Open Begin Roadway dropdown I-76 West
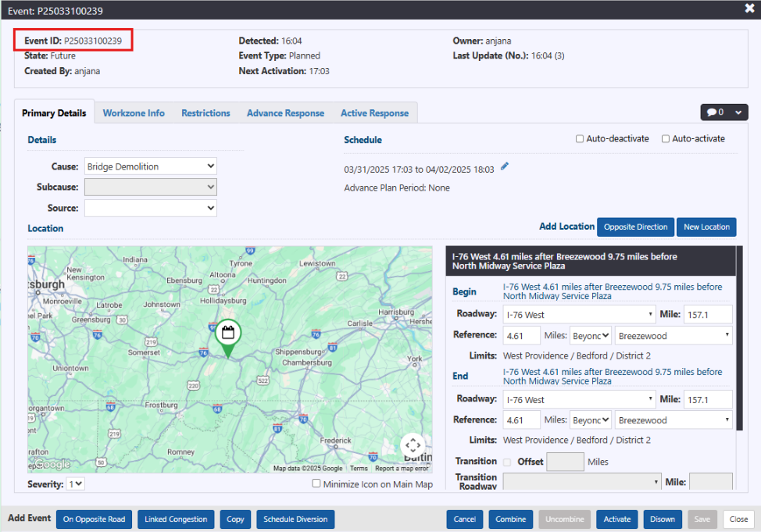The width and height of the screenshot is (761, 532). (x=579, y=314)
